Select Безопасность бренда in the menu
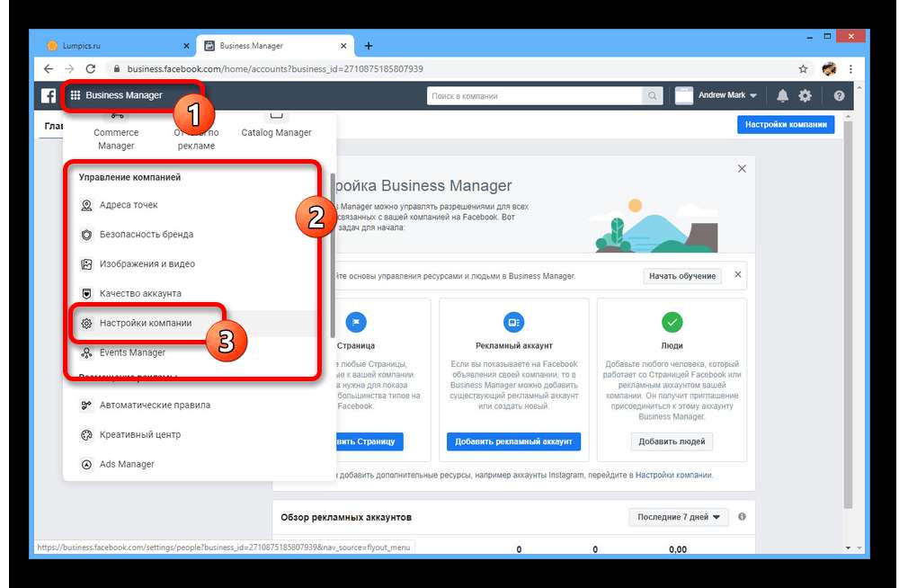The image size is (899, 588). click(x=147, y=235)
